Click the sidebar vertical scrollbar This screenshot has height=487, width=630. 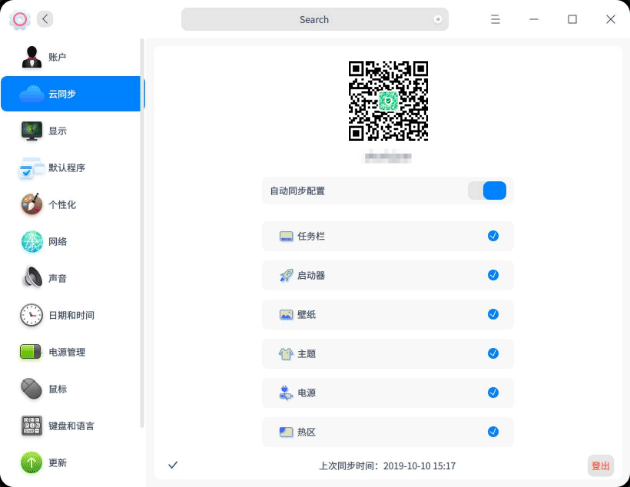[x=142, y=233]
